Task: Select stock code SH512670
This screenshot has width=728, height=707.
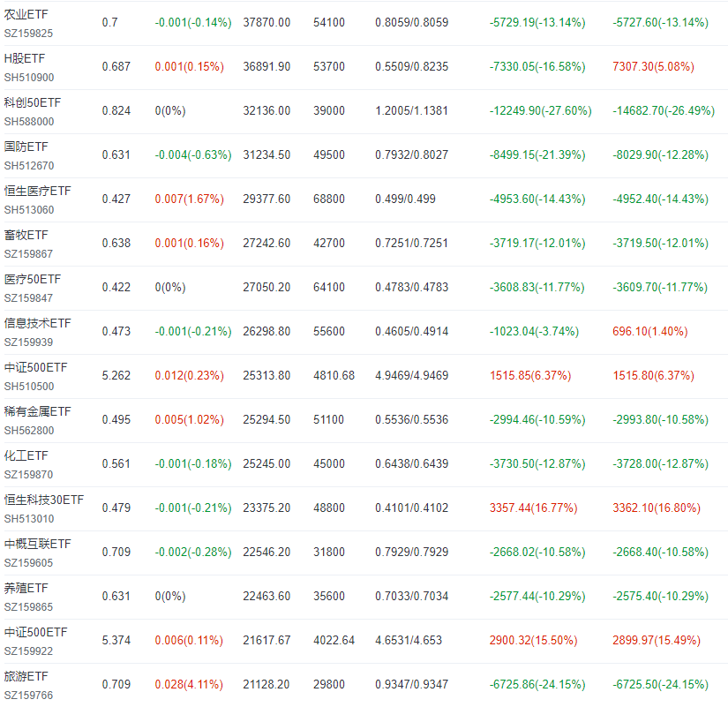Action: click(x=29, y=166)
